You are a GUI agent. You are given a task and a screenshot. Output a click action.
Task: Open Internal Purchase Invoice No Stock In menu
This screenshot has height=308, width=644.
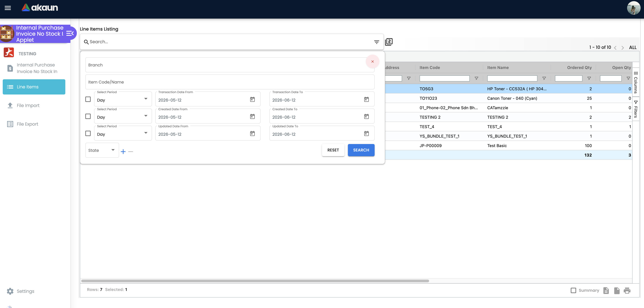pos(34,68)
